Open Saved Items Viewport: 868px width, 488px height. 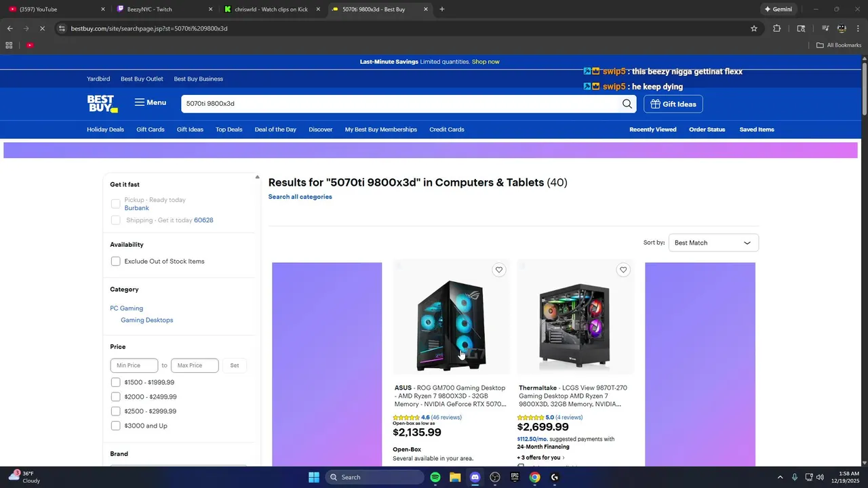[757, 129]
